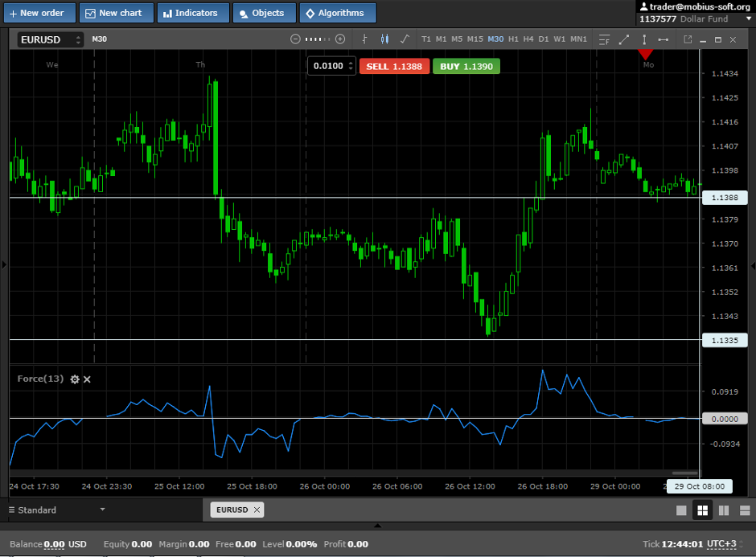756x557 pixels.
Task: Zoom out the chart with minus icon
Action: tap(295, 39)
